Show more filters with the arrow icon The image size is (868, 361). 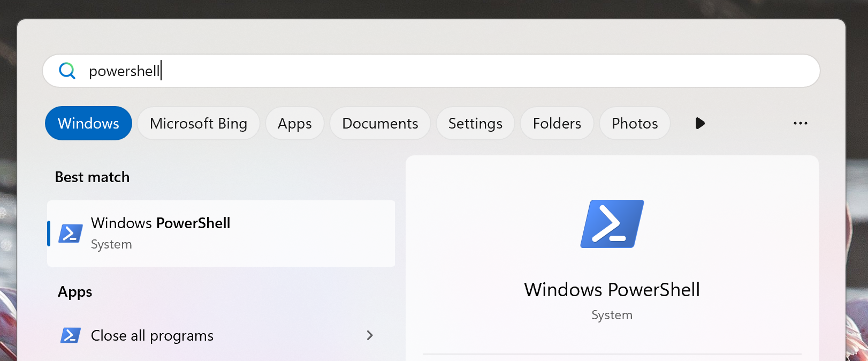pos(699,123)
